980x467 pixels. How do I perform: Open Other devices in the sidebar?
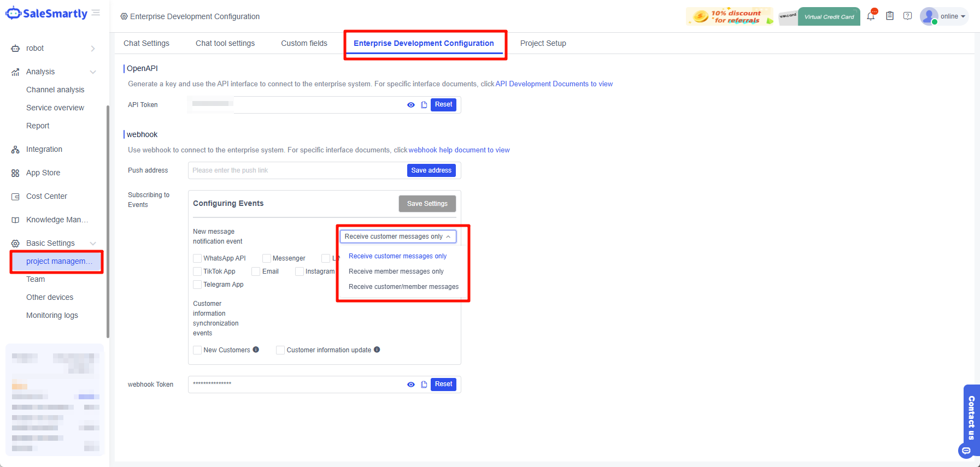50,297
